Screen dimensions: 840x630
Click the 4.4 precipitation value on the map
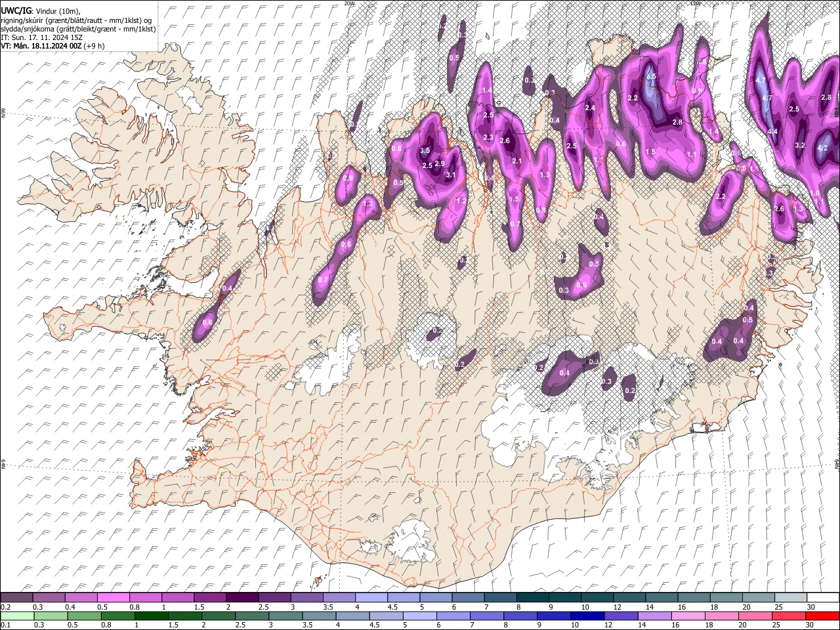click(x=772, y=131)
